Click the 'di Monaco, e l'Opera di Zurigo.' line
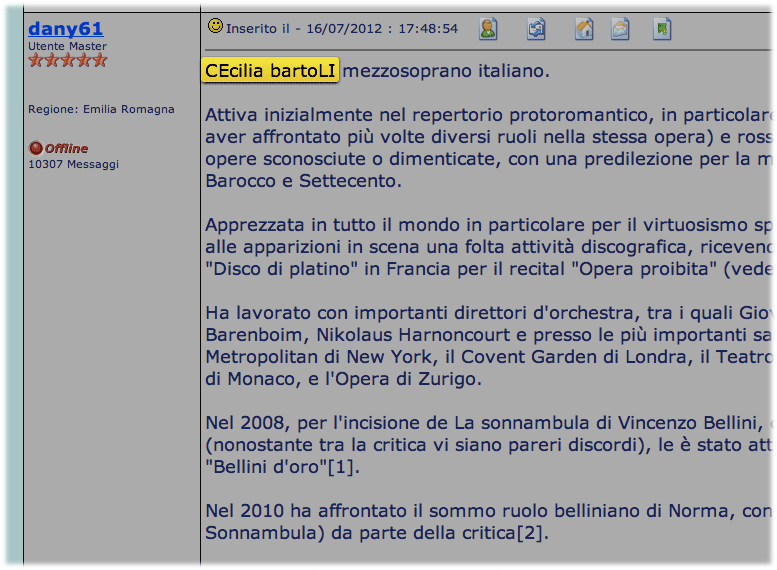The height and width of the screenshot is (570, 777). tap(343, 379)
